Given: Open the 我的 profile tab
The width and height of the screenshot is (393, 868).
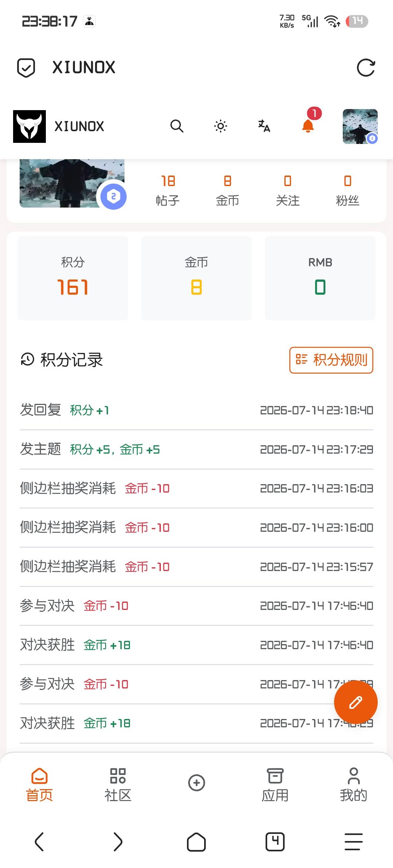Looking at the screenshot, I should click(354, 785).
